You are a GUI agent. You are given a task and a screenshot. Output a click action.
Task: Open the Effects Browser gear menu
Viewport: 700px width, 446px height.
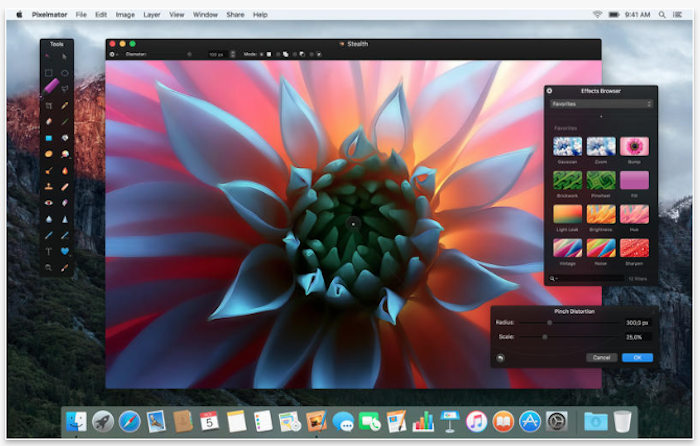pyautogui.click(x=550, y=91)
